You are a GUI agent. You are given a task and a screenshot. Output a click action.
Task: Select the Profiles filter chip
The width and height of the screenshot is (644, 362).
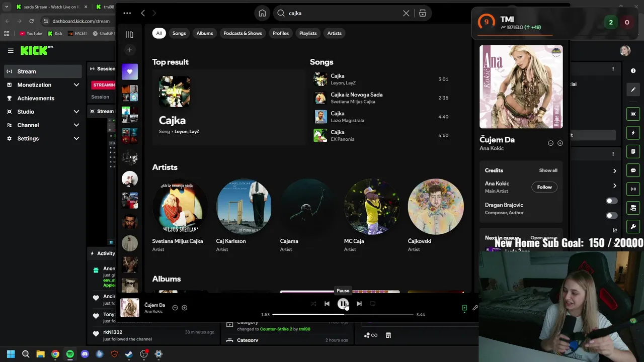[x=281, y=33]
